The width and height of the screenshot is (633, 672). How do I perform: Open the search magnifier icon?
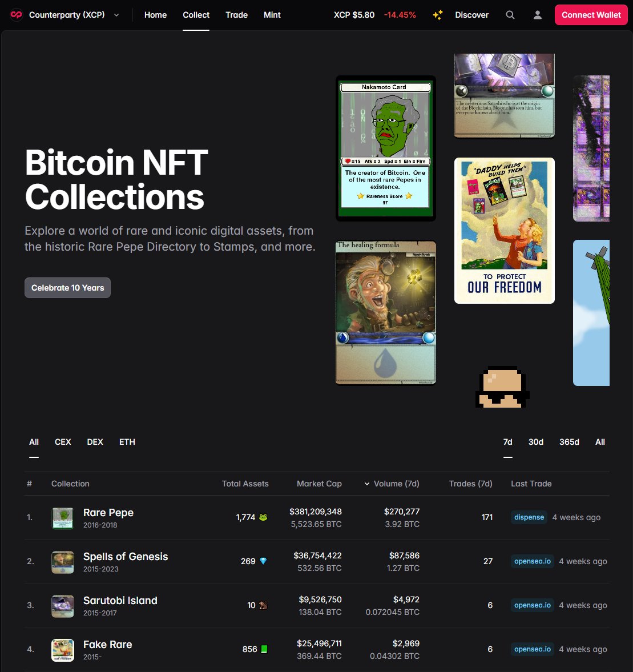pyautogui.click(x=510, y=15)
